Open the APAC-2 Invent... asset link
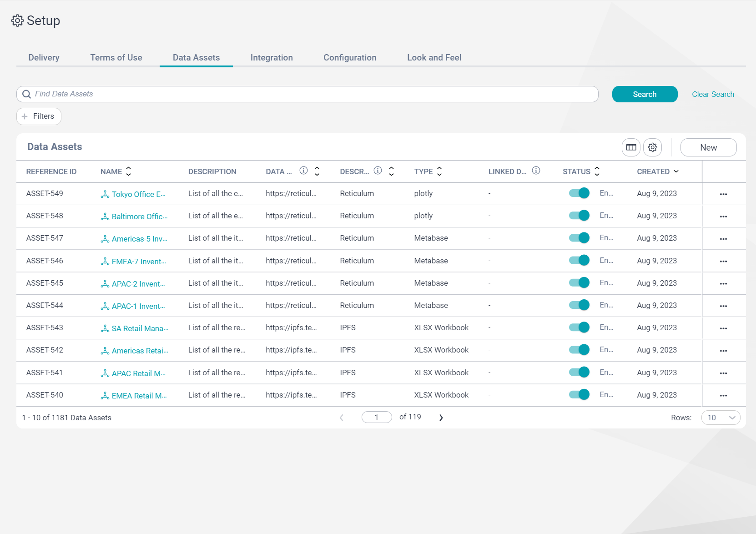Viewport: 756px width, 534px height. [138, 284]
